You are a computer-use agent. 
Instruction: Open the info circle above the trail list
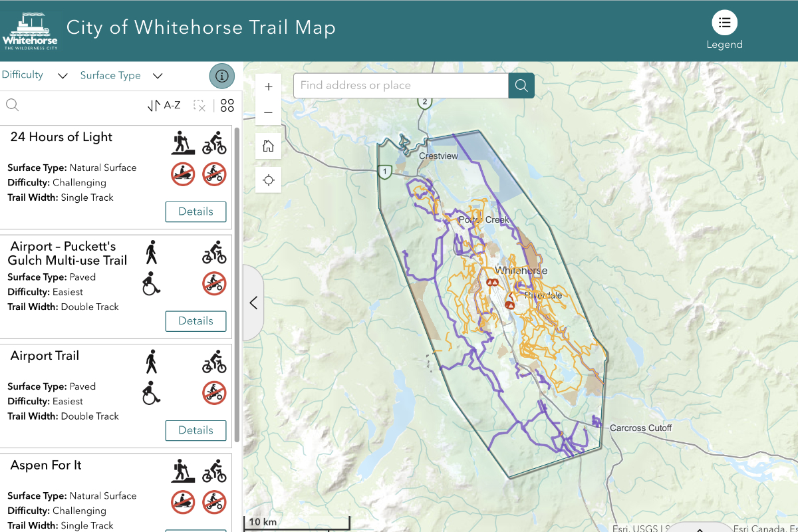pyautogui.click(x=221, y=76)
